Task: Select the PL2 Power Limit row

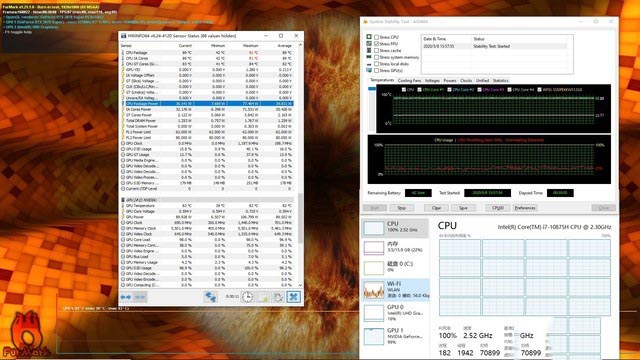Action: 207,138
